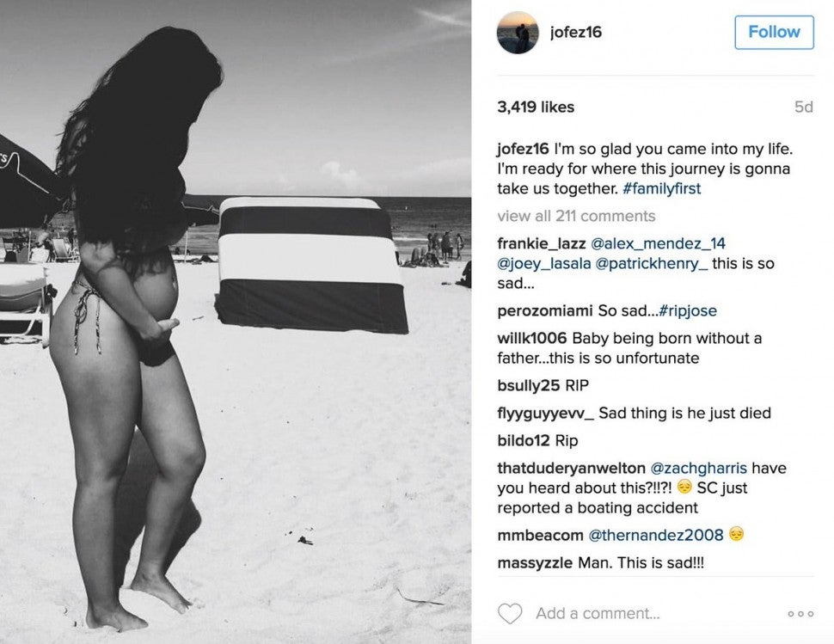Open the @thernandez2008 mention
The width and height of the screenshot is (834, 644).
(656, 535)
